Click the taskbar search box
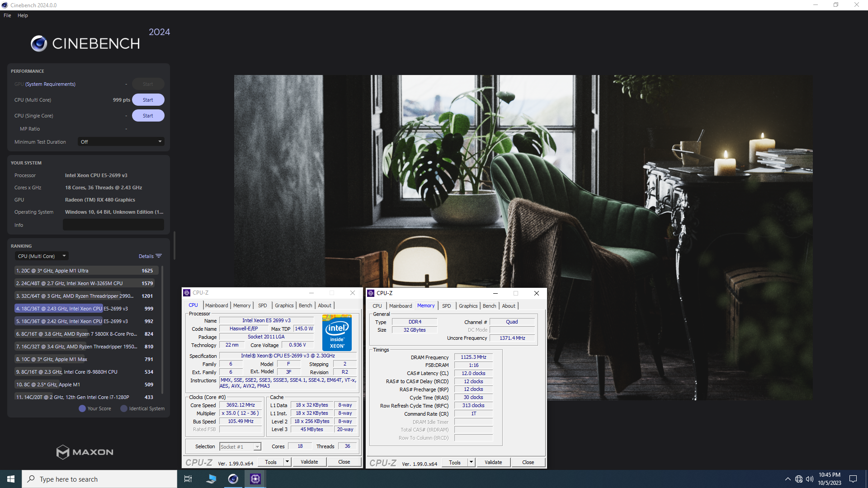The width and height of the screenshot is (868, 488). click(x=99, y=479)
